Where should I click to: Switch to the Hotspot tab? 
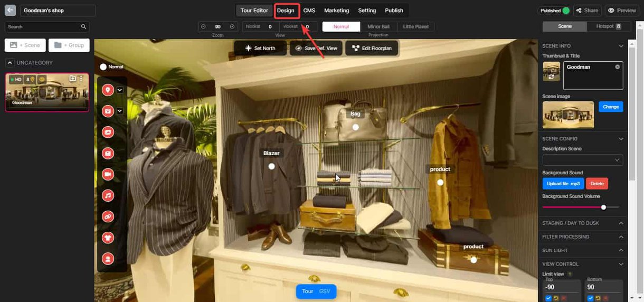(x=604, y=26)
